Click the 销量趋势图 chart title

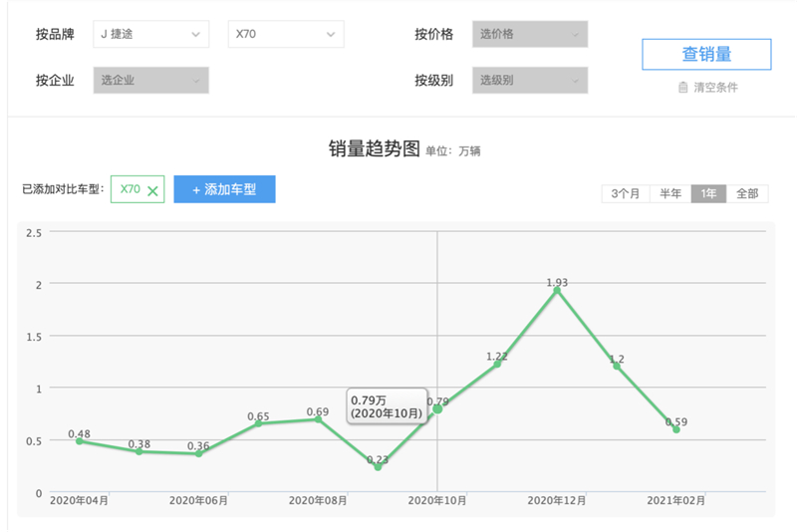(x=375, y=148)
